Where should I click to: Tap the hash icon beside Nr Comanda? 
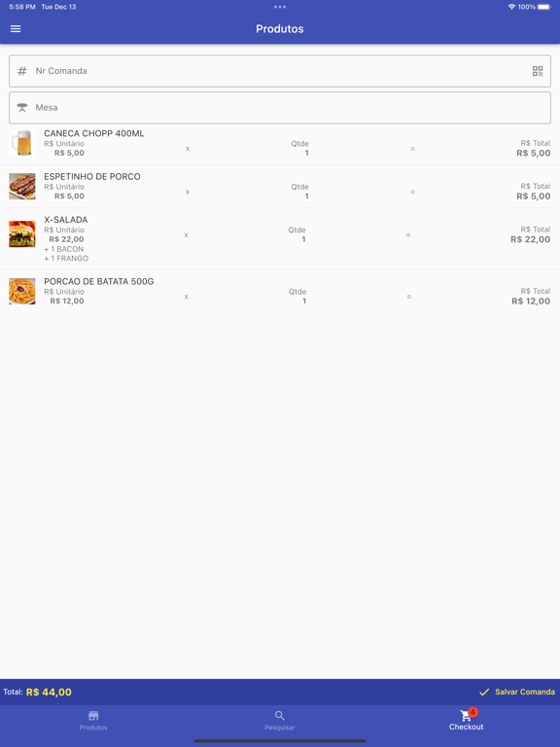coord(22,71)
